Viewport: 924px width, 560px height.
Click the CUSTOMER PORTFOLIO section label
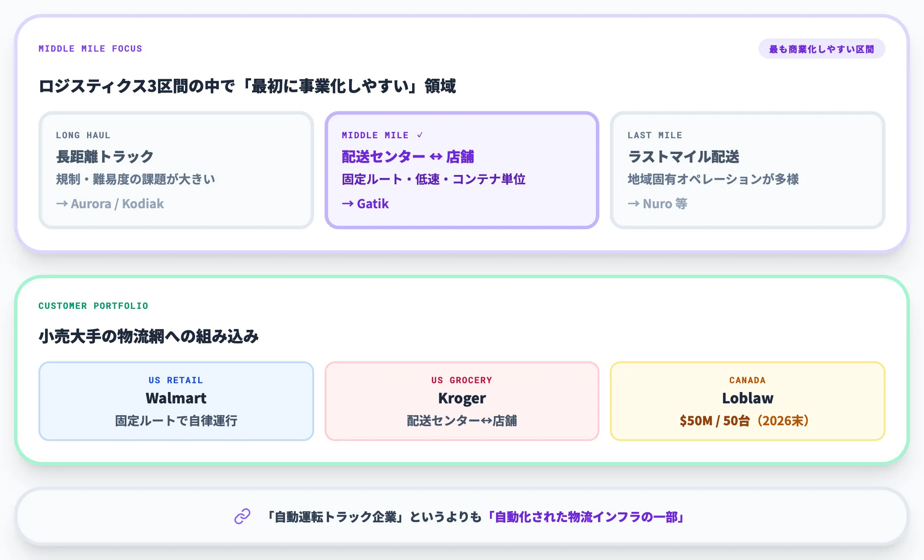tap(93, 306)
